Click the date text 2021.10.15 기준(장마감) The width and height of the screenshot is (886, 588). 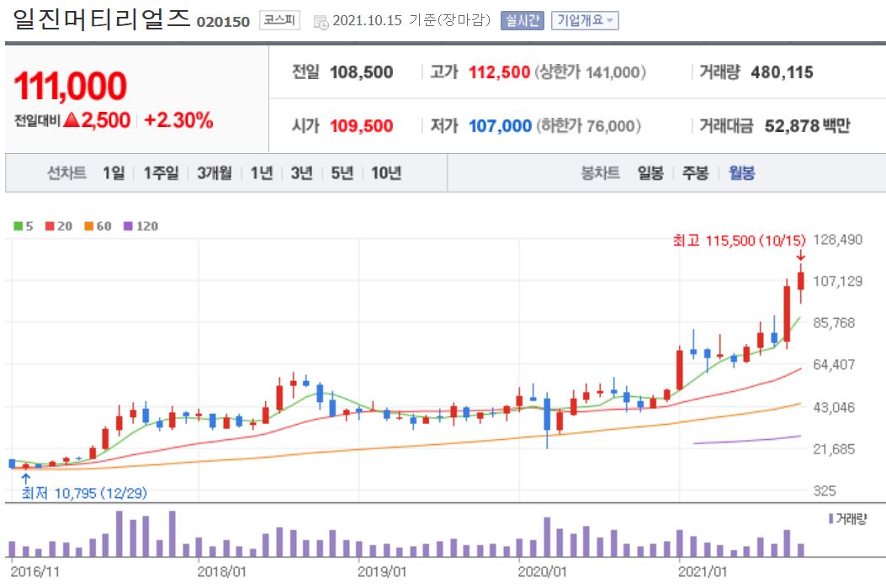pos(412,20)
